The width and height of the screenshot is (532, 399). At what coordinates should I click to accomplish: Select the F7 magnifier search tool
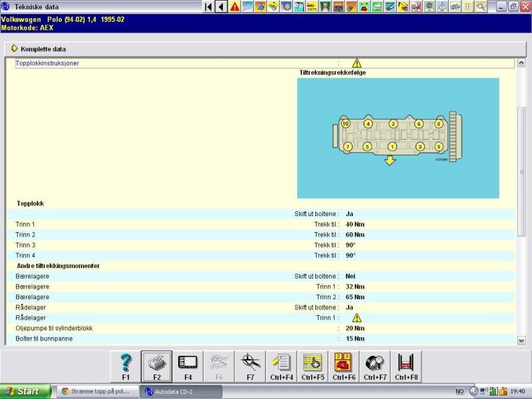point(251,366)
